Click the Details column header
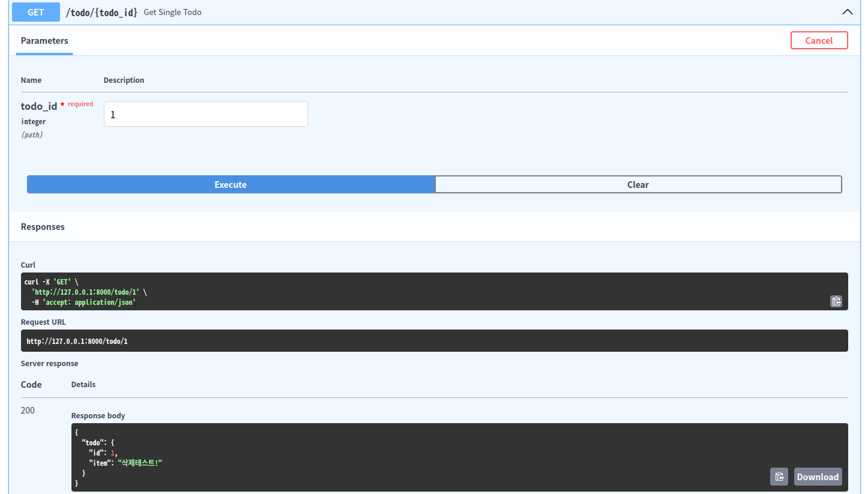This screenshot has height=494, width=868. 83,384
